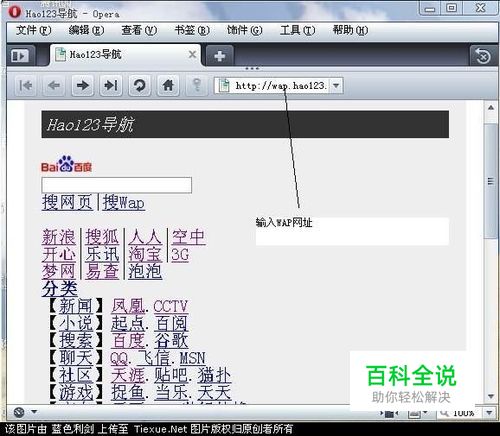Viewport: 500px width, 436px height.
Task: Open the 工具(T) menu
Action: 297,31
